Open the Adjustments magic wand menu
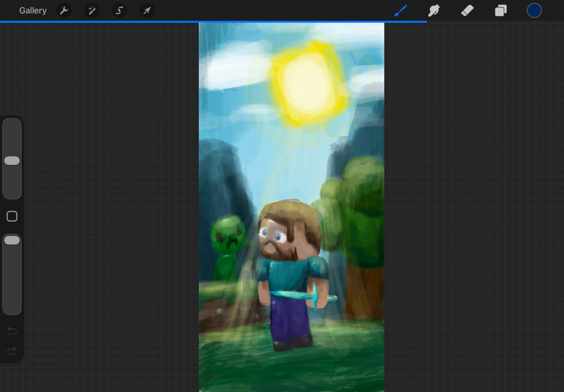Image resolution: width=564 pixels, height=392 pixels. click(91, 11)
